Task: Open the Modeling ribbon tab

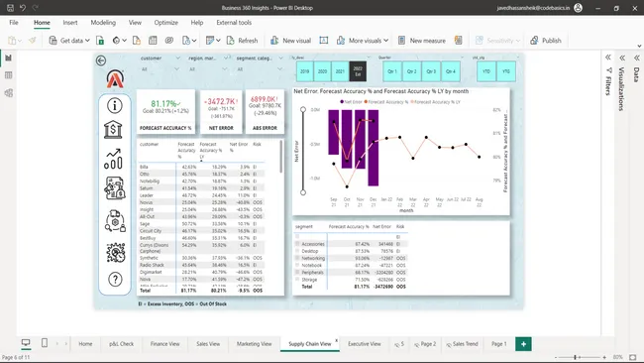Action: tap(103, 23)
